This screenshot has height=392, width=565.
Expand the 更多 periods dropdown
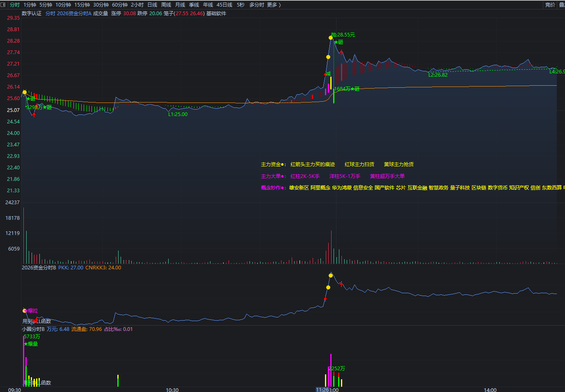(x=274, y=5)
